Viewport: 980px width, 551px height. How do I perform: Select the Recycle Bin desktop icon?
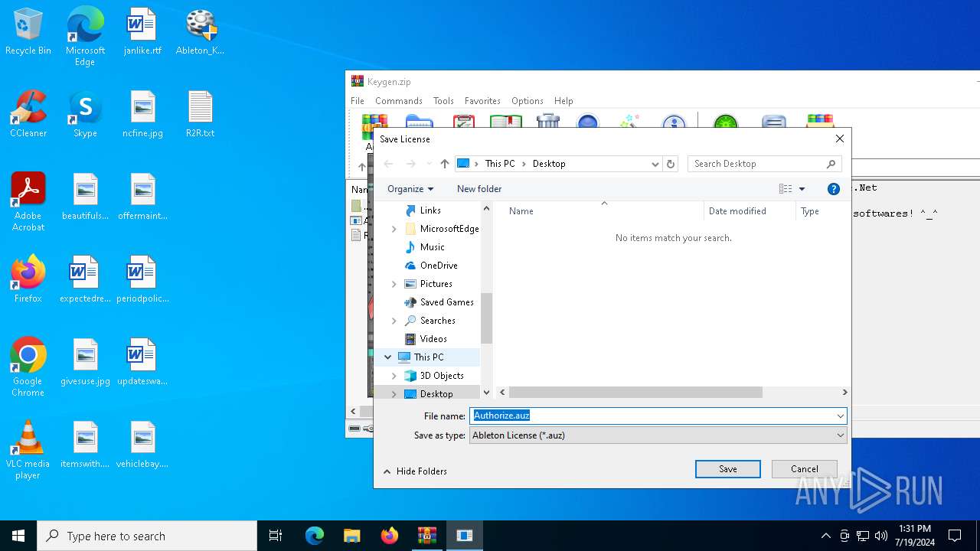click(x=28, y=33)
